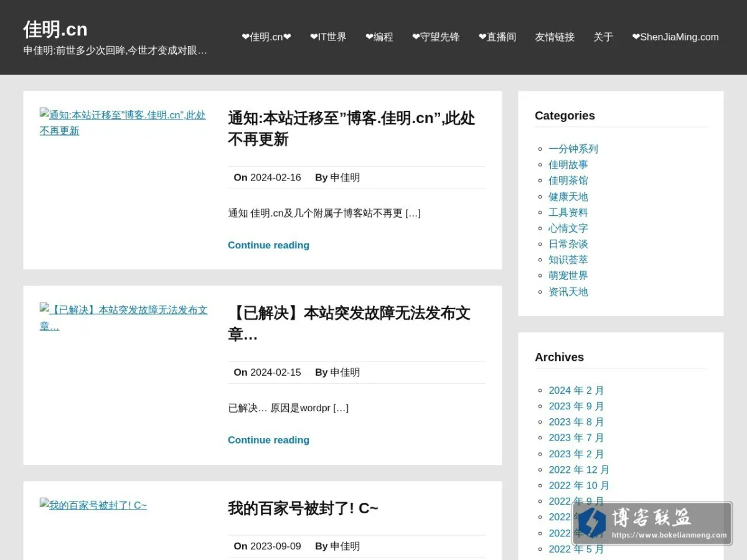Click Continue reading under the 2024-02-15 post
The image size is (747, 560).
[268, 440]
